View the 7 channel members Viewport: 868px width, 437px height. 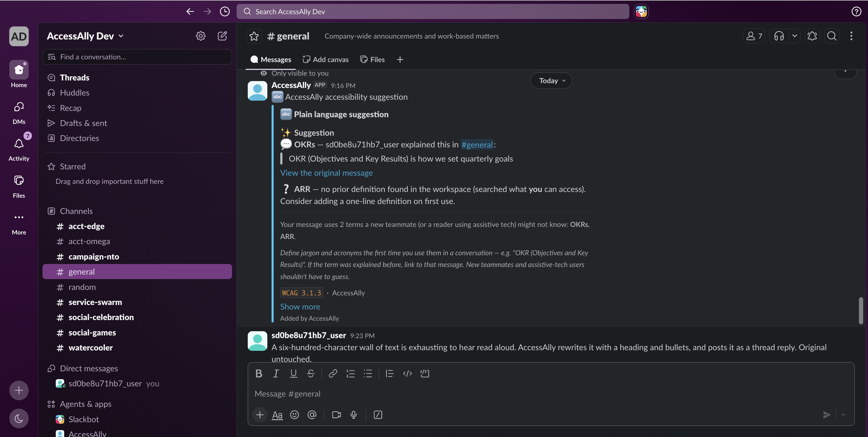tap(754, 36)
